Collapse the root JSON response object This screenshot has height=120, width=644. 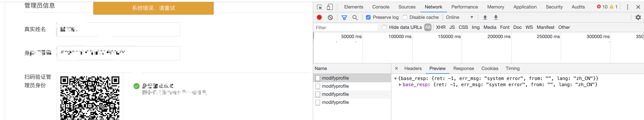pyautogui.click(x=395, y=79)
